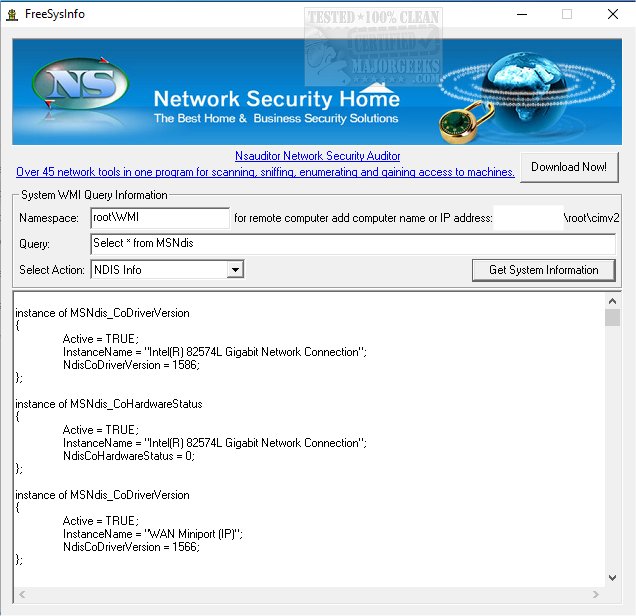Click the 'Query:' label
The height and width of the screenshot is (616, 636).
tap(34, 244)
